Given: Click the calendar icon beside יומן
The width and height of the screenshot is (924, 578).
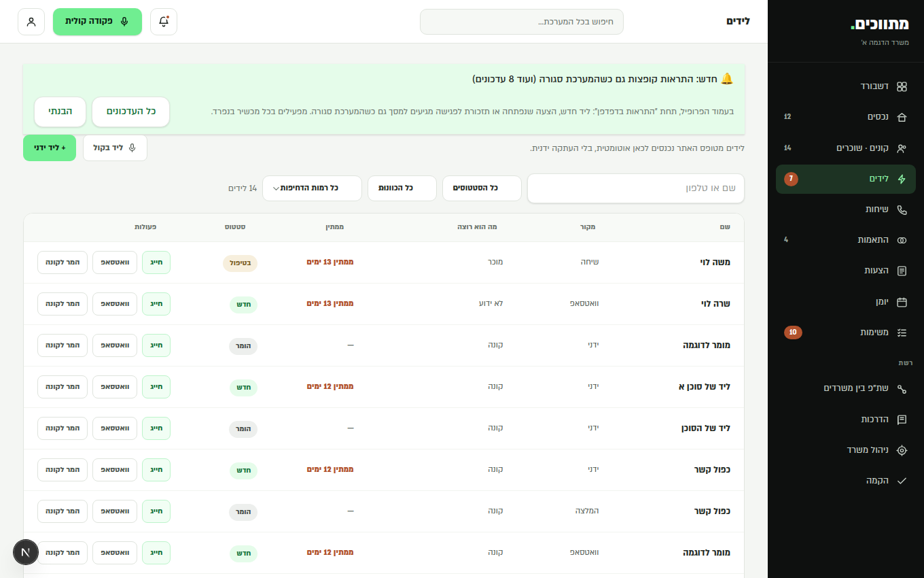Looking at the screenshot, I should [902, 302].
